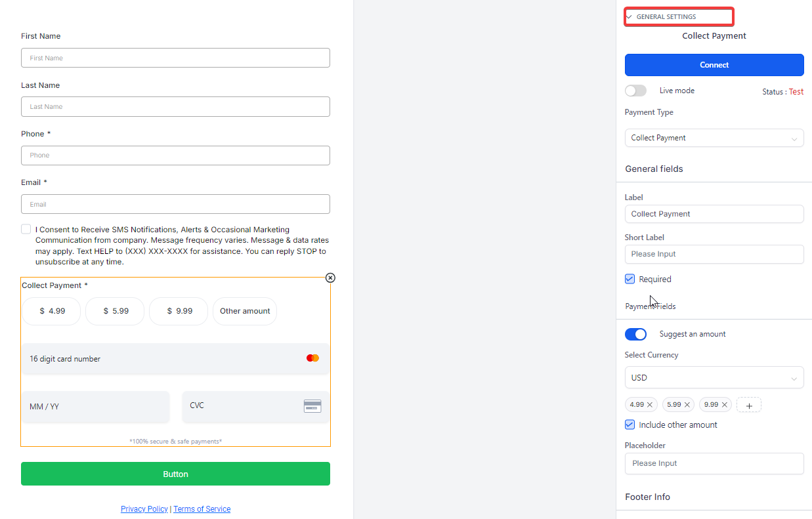This screenshot has width=812, height=519.
Task: Remove the Collect Payment field with the X icon
Action: coord(330,278)
